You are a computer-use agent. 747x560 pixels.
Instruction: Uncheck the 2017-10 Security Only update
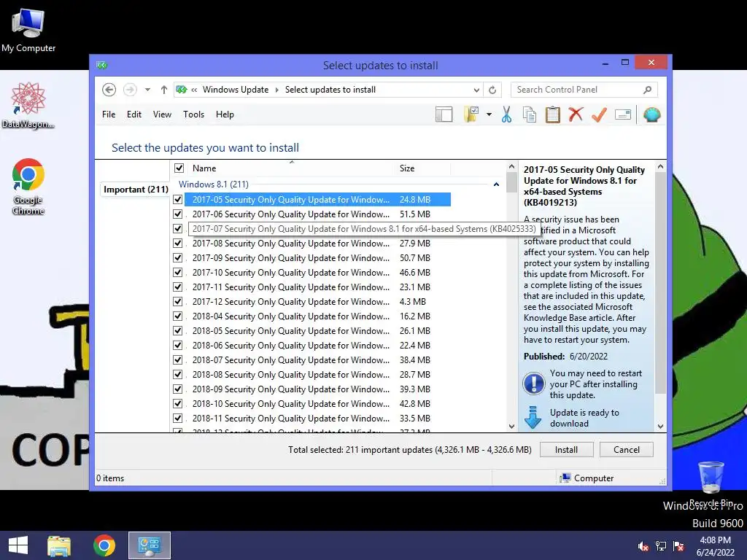pyautogui.click(x=178, y=273)
